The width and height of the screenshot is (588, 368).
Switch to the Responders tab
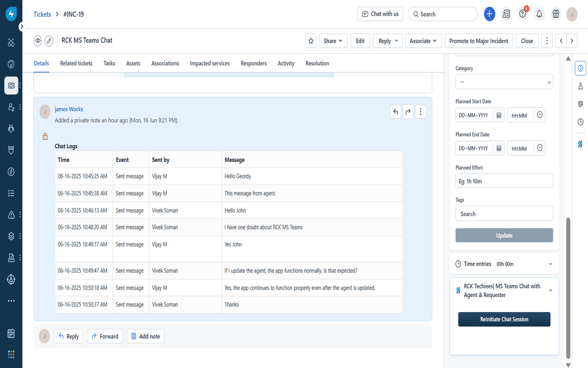tap(254, 63)
